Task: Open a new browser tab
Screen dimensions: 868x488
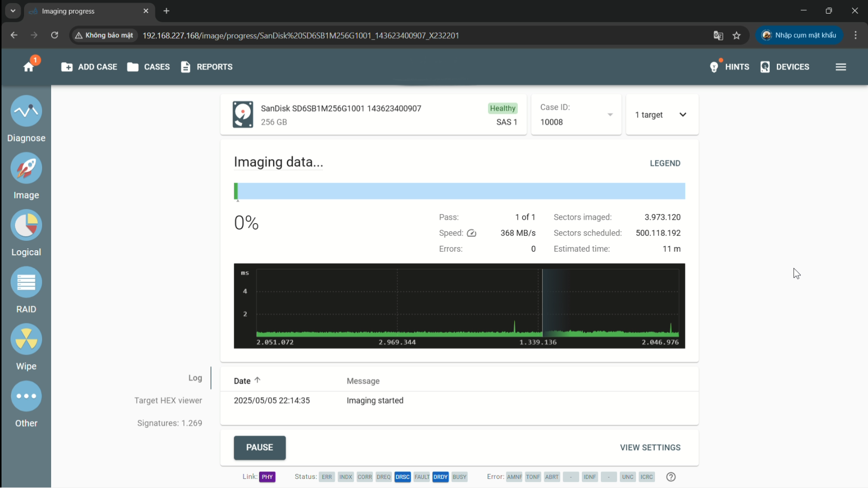Action: point(166,11)
